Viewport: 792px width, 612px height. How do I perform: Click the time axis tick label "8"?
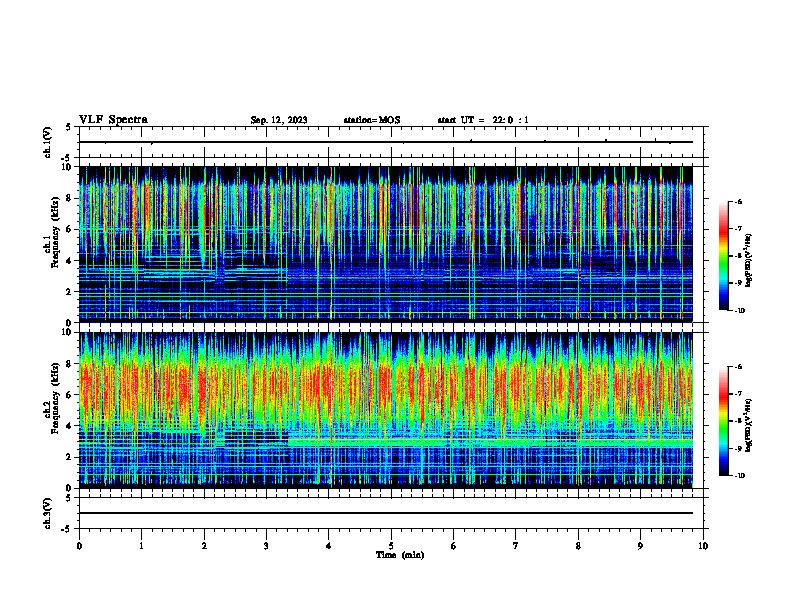(578, 546)
